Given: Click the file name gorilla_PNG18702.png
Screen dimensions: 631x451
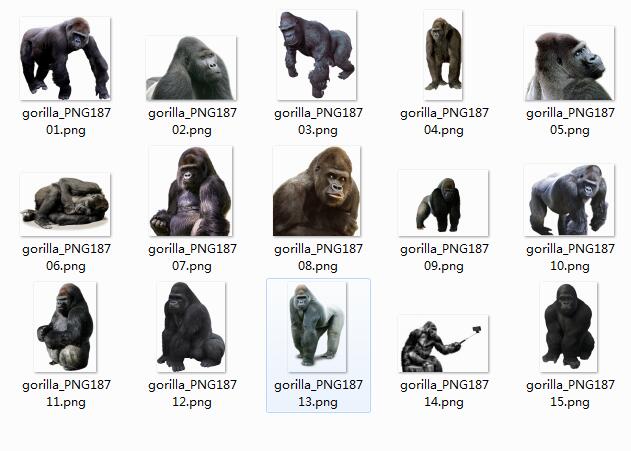Looking at the screenshot, I should coord(192,122).
